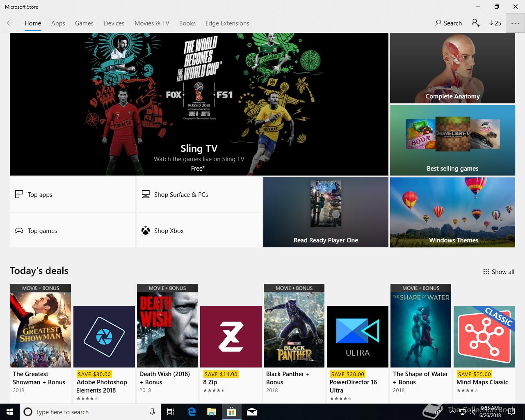This screenshot has height=420, width=525.
Task: Go to the Books tab
Action: point(187,23)
